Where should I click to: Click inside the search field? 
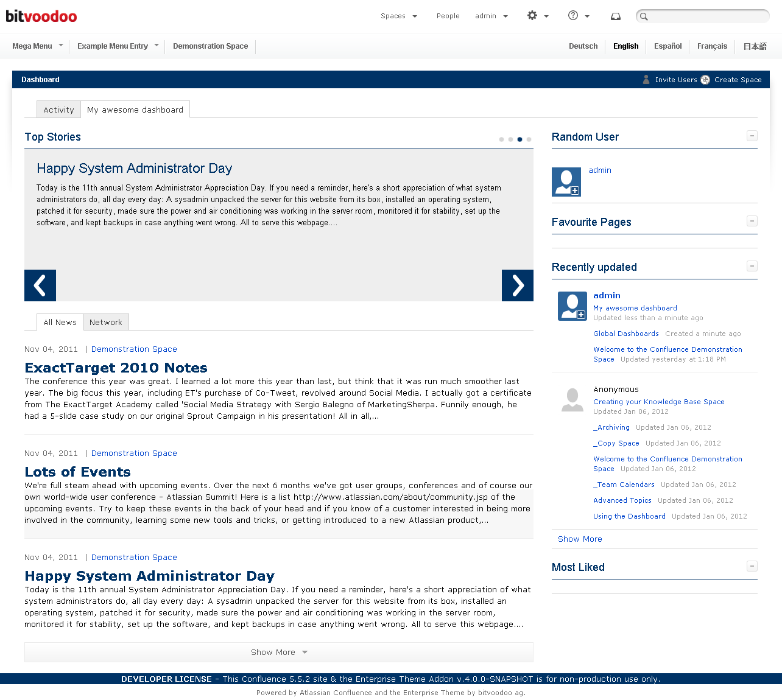tap(700, 16)
